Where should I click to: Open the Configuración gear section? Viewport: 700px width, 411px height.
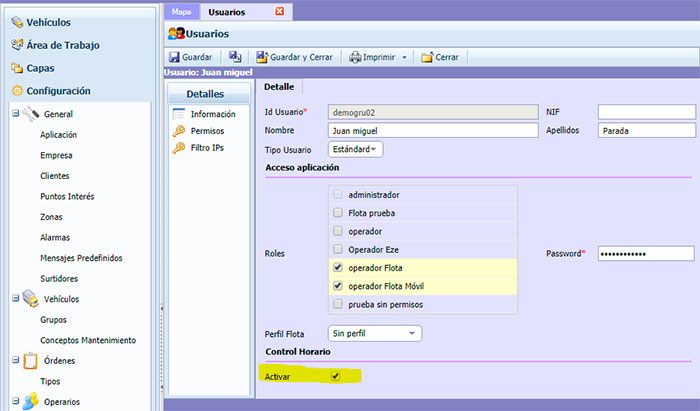click(x=51, y=91)
